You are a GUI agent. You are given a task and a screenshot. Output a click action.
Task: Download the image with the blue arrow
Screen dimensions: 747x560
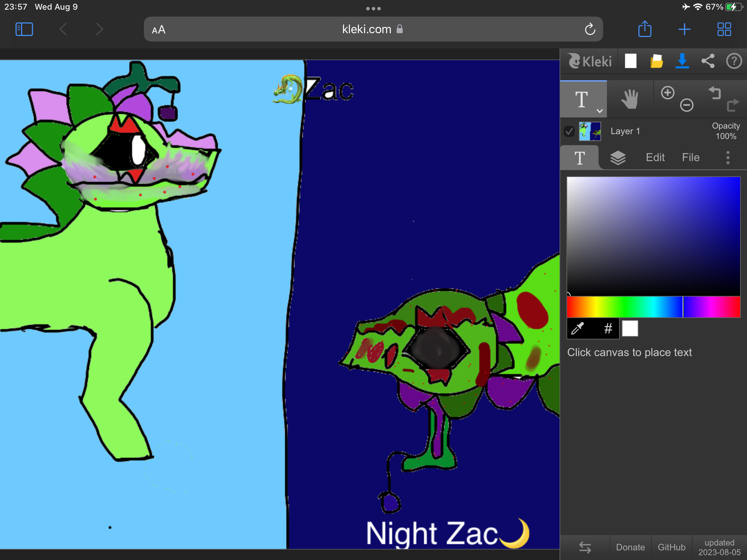682,61
